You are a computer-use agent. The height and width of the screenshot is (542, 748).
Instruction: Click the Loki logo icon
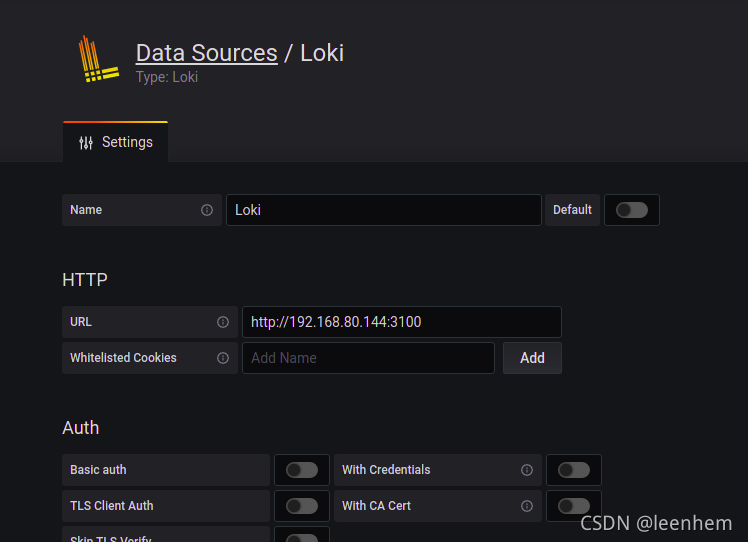click(99, 59)
